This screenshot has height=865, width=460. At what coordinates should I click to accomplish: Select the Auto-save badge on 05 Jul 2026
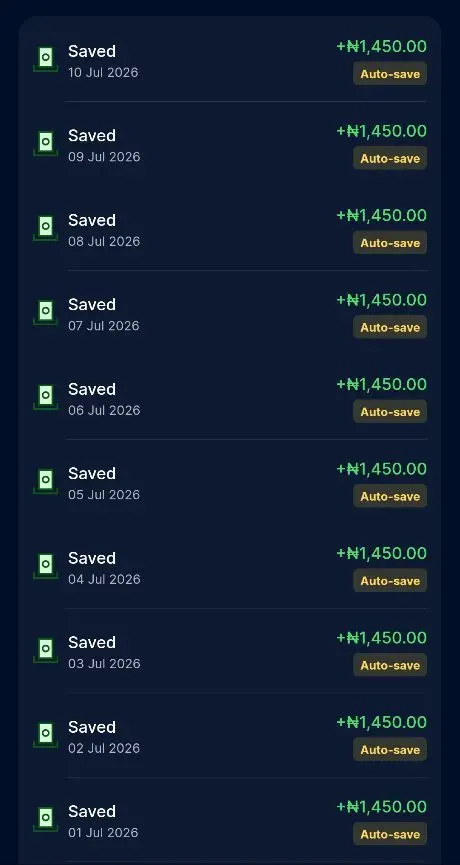click(390, 496)
